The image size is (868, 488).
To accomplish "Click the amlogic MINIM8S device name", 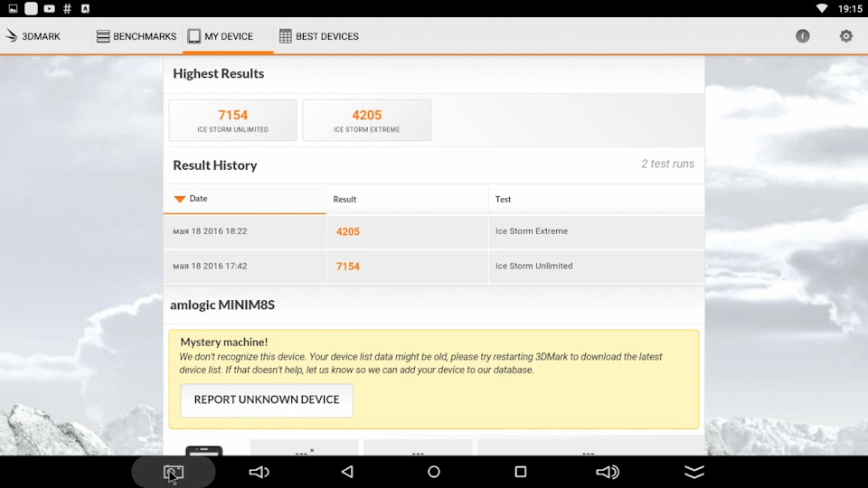I will point(222,305).
